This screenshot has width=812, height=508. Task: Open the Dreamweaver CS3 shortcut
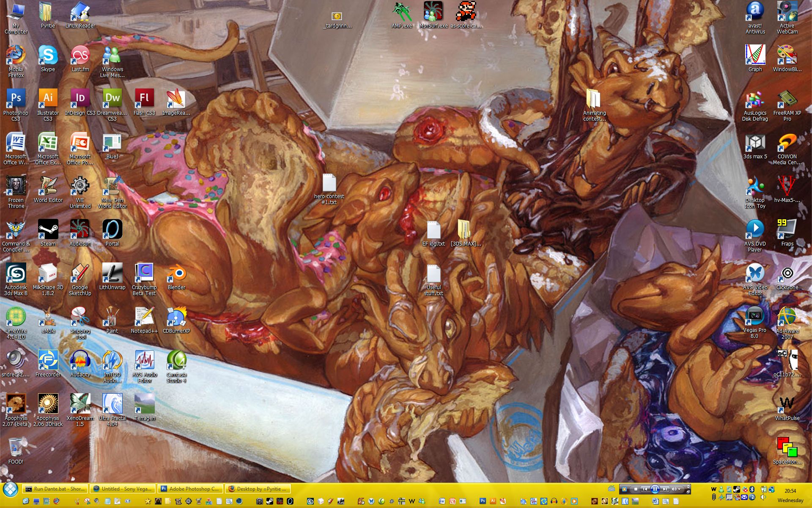(x=112, y=105)
